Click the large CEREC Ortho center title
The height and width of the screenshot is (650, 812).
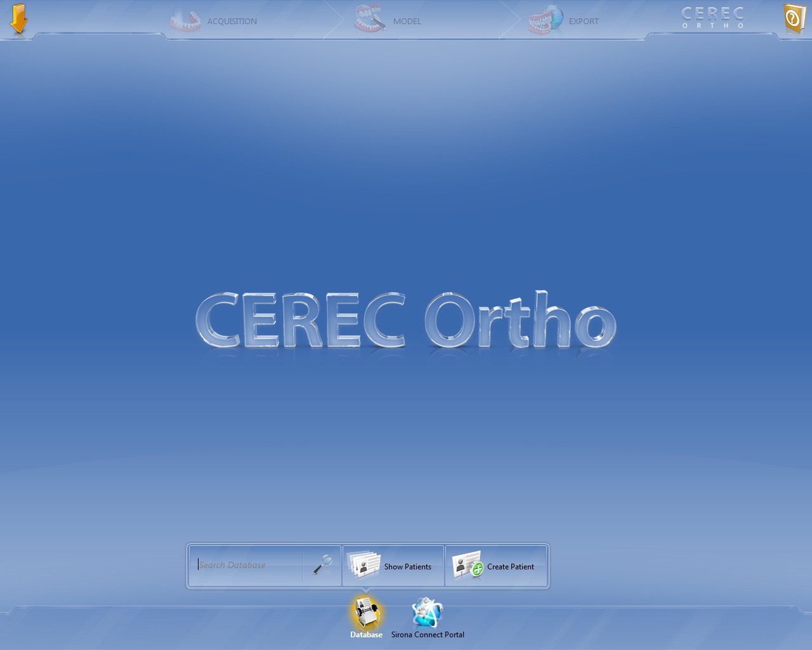(x=406, y=321)
